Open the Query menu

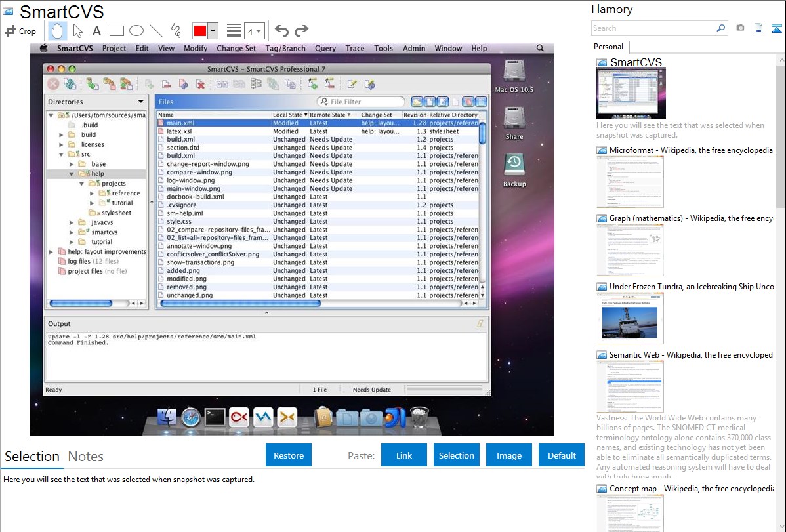(x=325, y=48)
